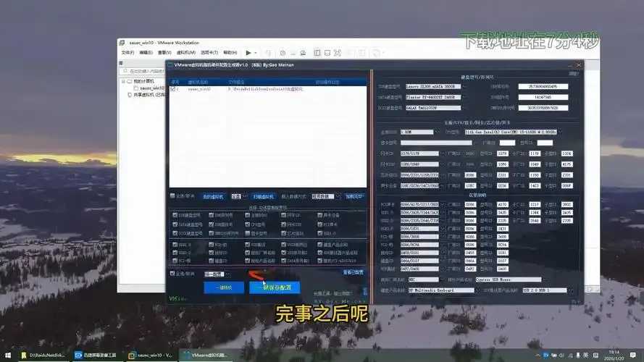Toggle the SCSI硬盘型号 checkbox
Viewport: 644px width, 362px height.
point(175,233)
